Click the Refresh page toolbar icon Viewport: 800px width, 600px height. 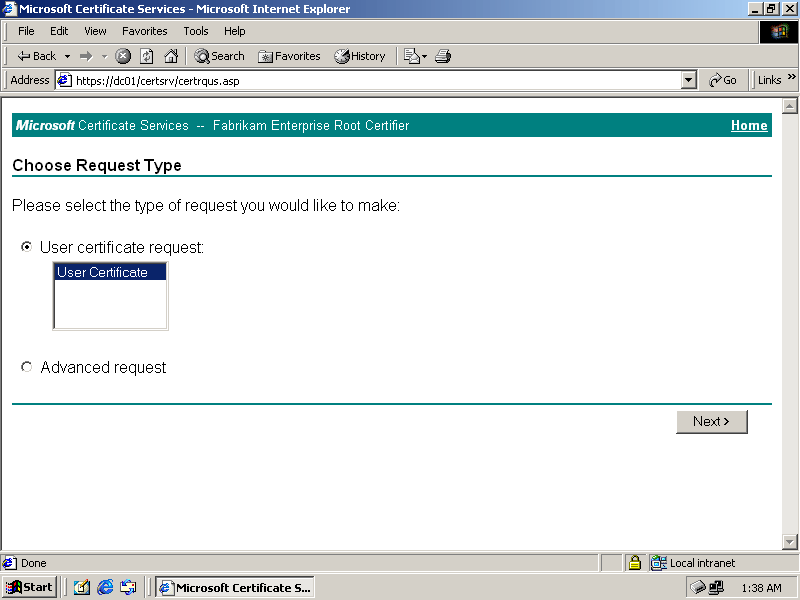click(147, 56)
